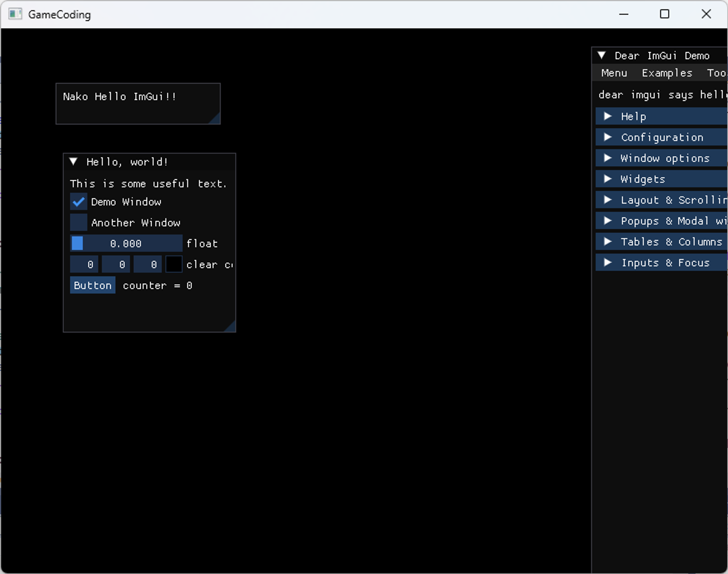The image size is (728, 574).
Task: Collapse the Dear ImGui Demo window arrow
Action: pyautogui.click(x=602, y=55)
